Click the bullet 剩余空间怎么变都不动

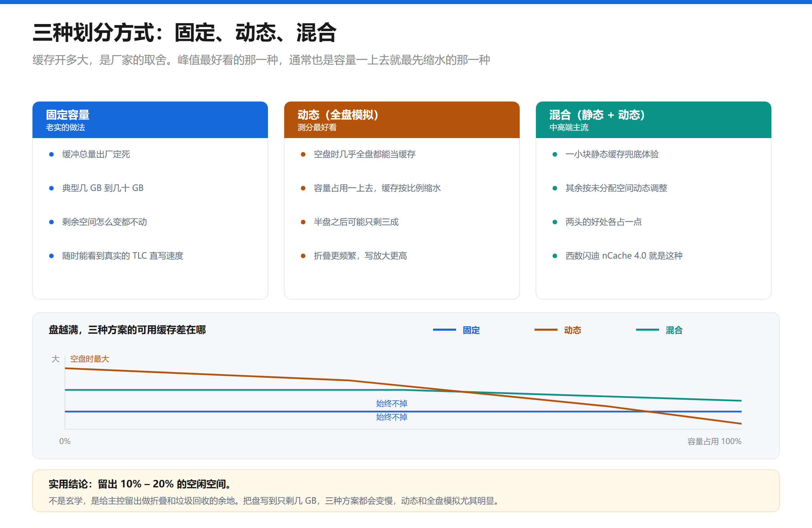point(105,222)
